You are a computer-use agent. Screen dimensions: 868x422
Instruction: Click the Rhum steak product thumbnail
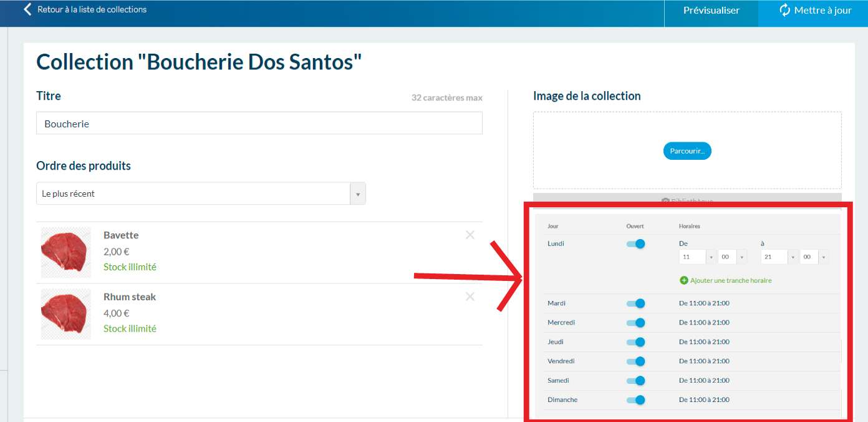[66, 314]
